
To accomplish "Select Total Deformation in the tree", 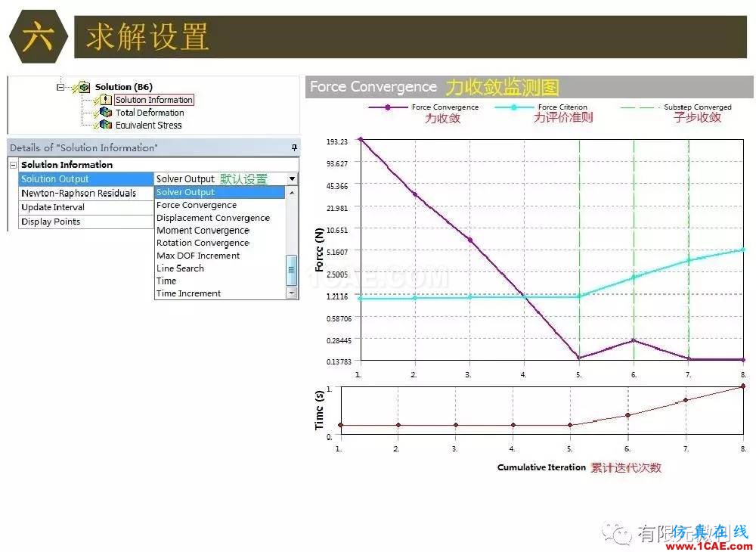I will tap(150, 113).
